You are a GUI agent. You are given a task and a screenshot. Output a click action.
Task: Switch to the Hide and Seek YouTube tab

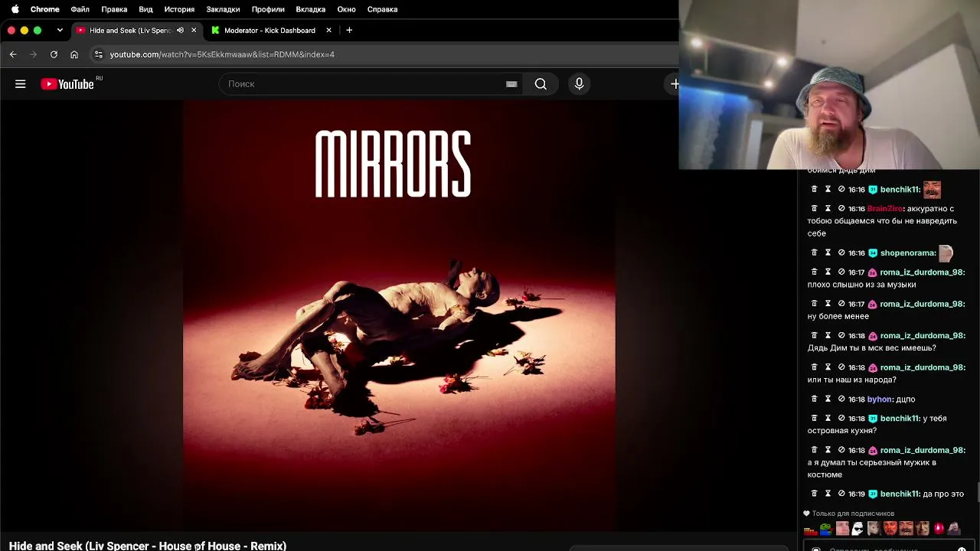point(130,30)
